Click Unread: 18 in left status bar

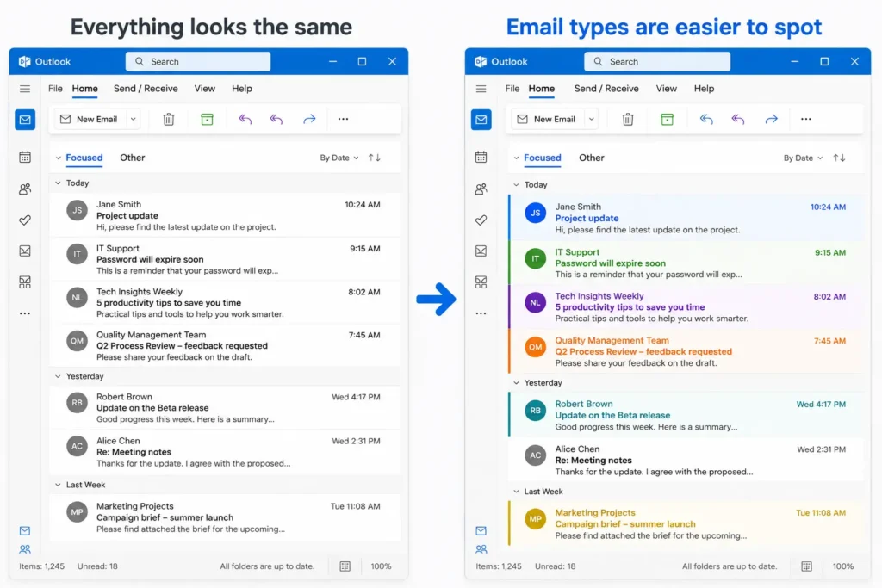point(97,566)
